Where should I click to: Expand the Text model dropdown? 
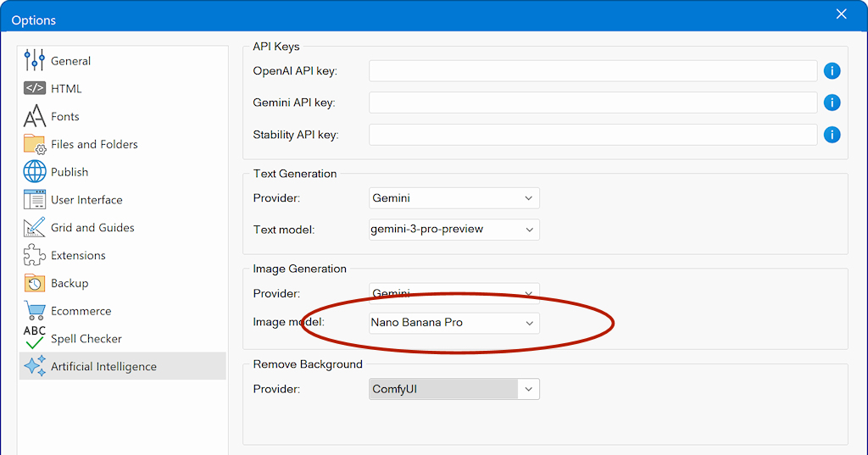pyautogui.click(x=453, y=229)
